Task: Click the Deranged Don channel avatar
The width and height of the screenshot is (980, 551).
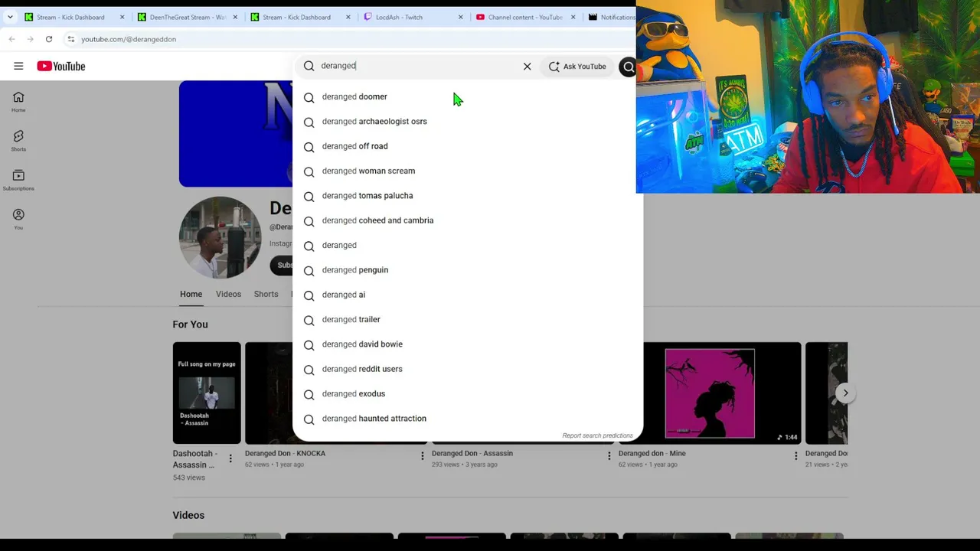Action: tap(220, 237)
